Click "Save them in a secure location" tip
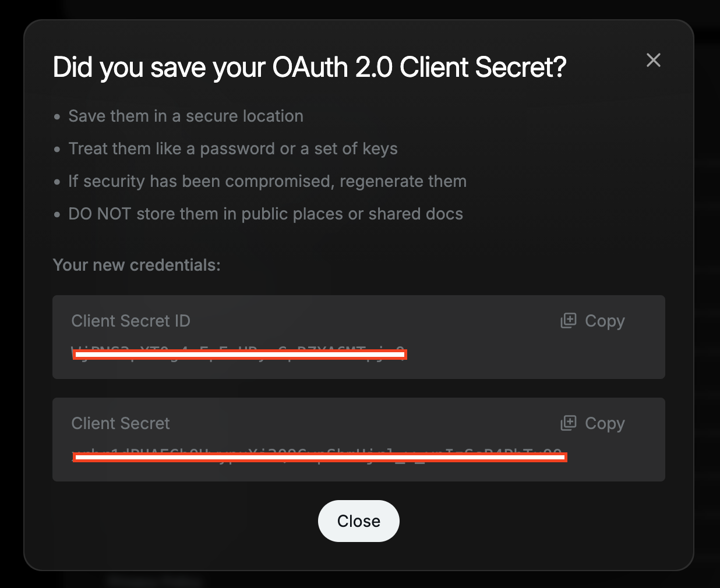720x588 pixels. [186, 116]
